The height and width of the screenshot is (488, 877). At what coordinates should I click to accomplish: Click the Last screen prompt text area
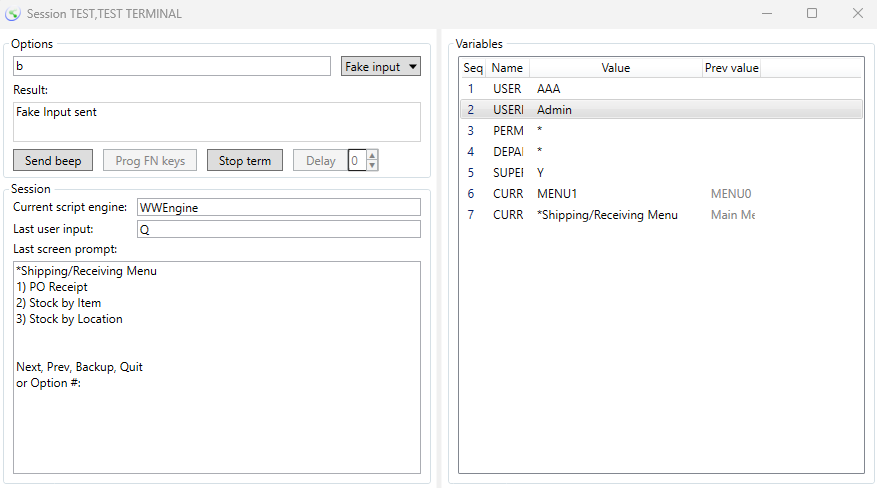[x=216, y=367]
